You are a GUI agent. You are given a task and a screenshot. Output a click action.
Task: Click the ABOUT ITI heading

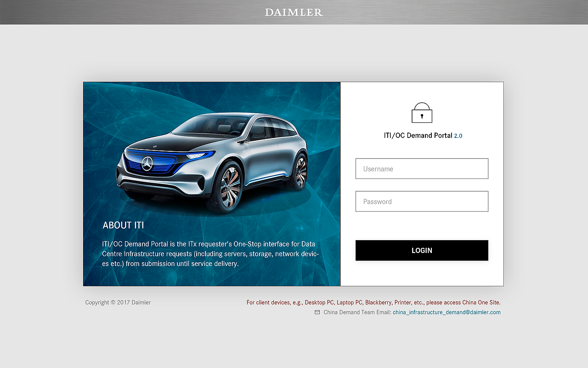point(123,225)
